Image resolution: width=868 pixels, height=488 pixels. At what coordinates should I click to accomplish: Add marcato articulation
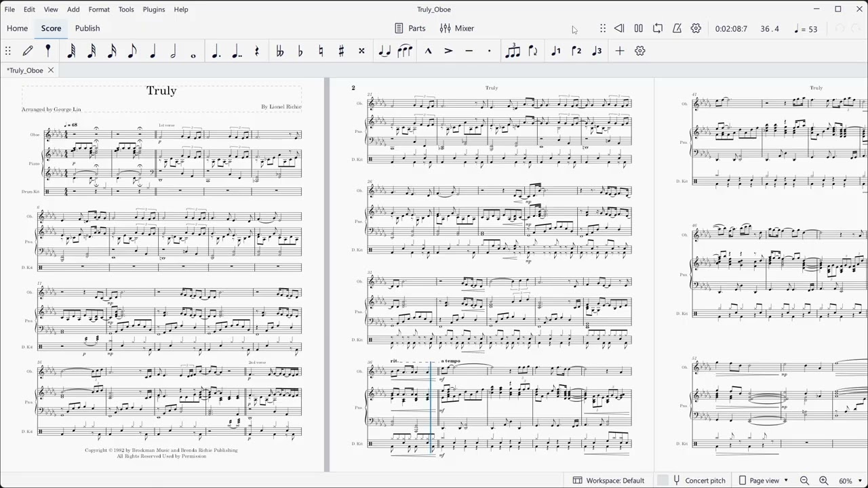pos(428,51)
